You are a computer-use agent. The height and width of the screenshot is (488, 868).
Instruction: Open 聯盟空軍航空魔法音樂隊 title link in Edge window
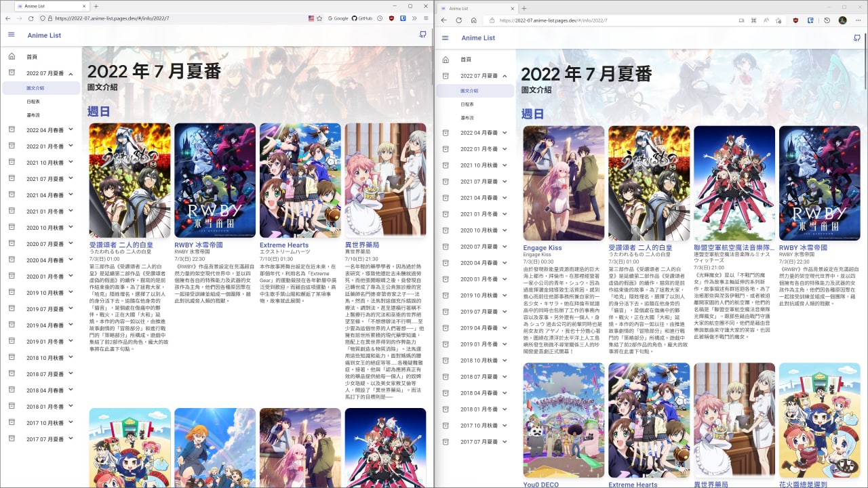tap(734, 248)
